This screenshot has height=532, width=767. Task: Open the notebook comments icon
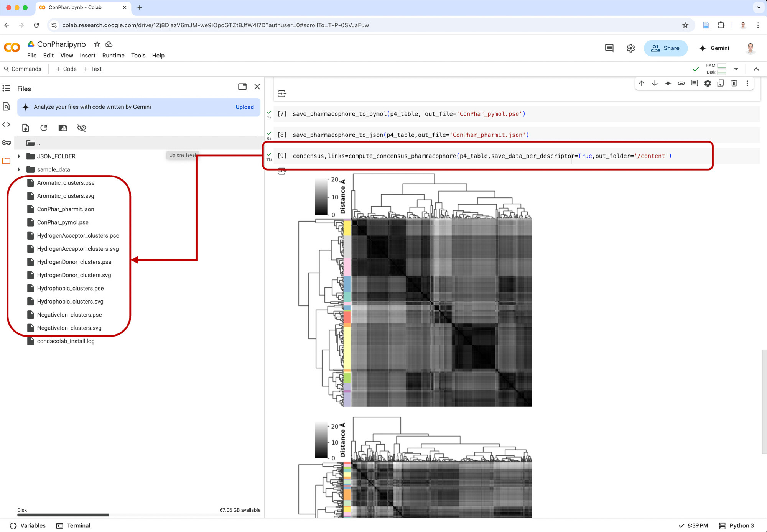point(609,48)
